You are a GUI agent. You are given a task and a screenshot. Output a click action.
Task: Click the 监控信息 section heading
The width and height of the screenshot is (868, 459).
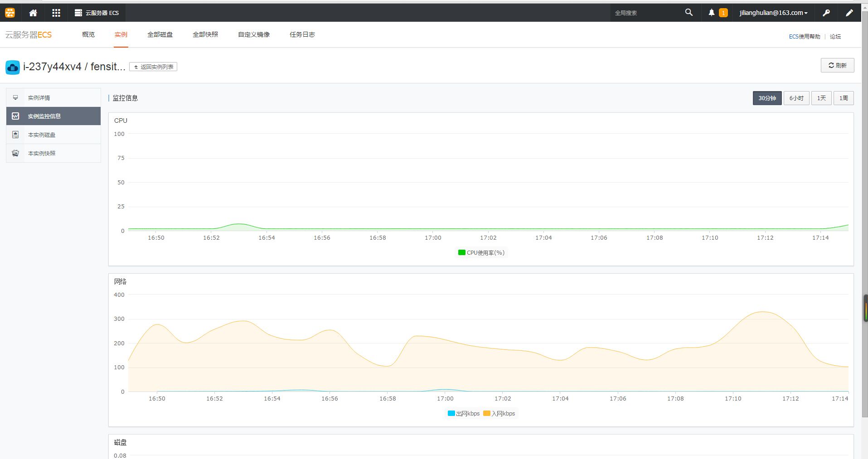(125, 98)
